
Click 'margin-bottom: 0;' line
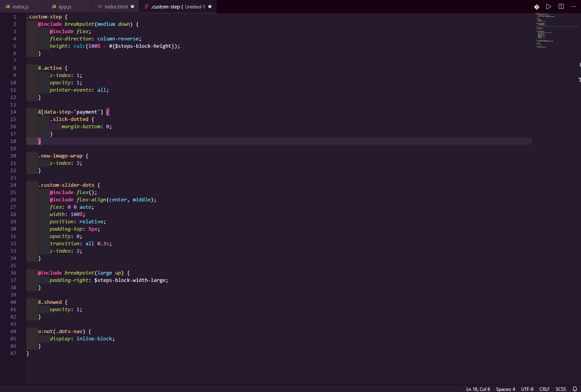tap(87, 126)
